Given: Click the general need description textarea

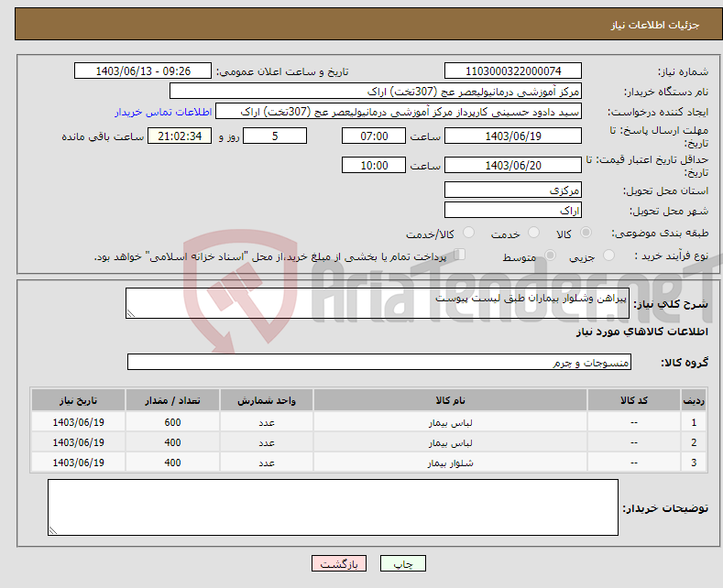Looking at the screenshot, I should (378, 303).
